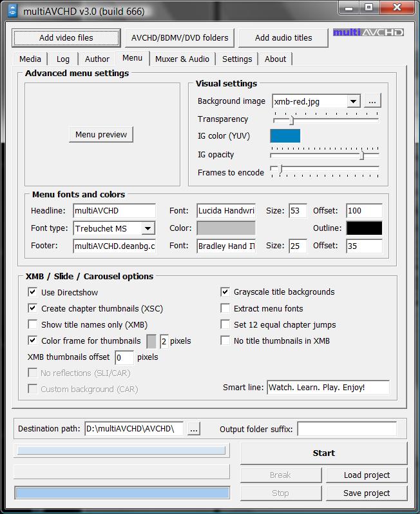
Task: Go to the Author tab
Action: coord(97,59)
